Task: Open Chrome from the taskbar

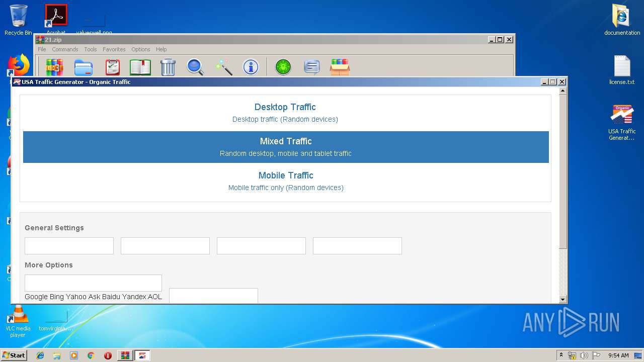Action: (x=91, y=355)
